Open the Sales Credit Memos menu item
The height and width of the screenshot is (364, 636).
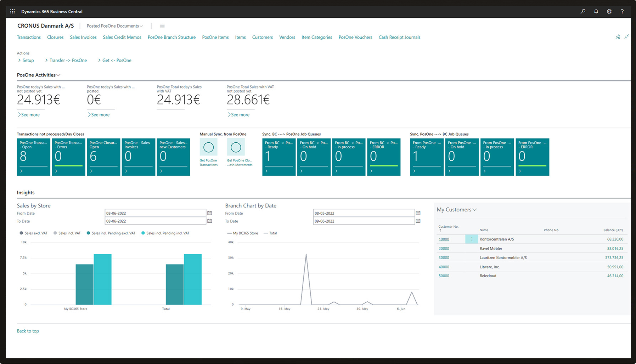coord(122,37)
